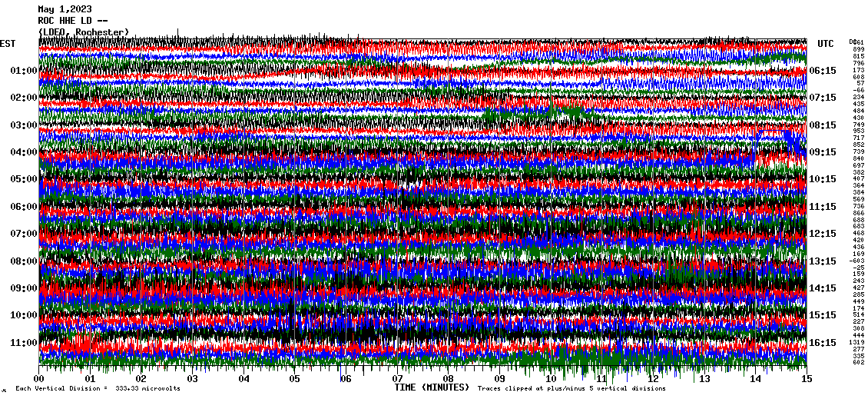Click the 10:15 UTC time label

823,179
